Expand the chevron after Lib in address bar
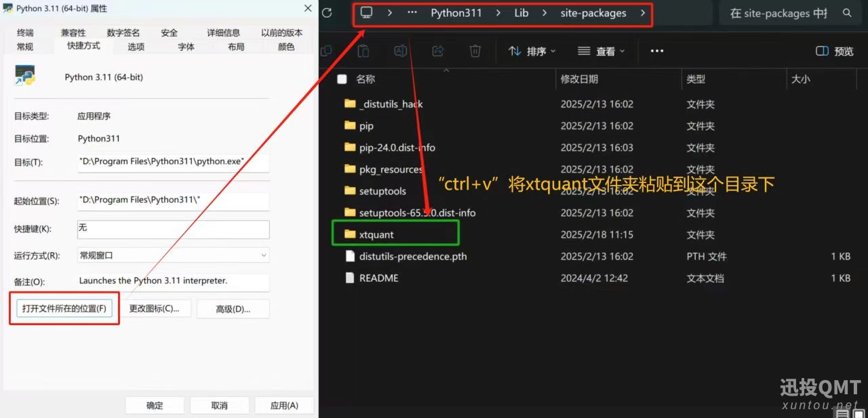The width and height of the screenshot is (868, 418). coord(544,13)
